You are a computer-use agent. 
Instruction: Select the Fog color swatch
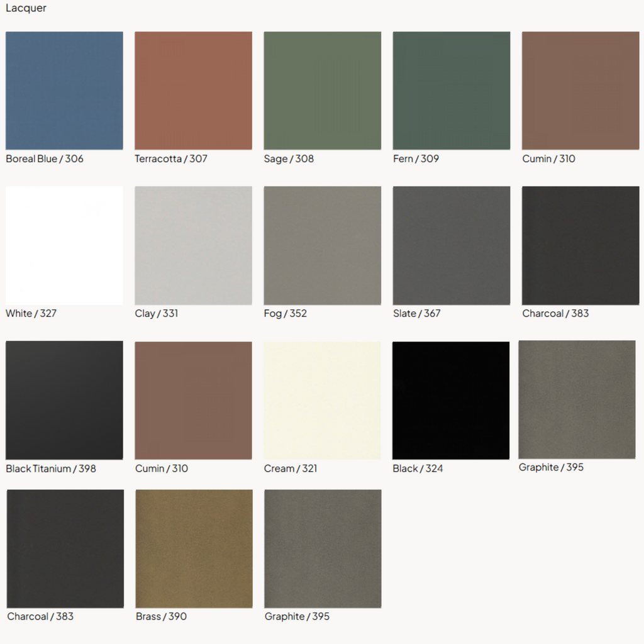[x=322, y=245]
